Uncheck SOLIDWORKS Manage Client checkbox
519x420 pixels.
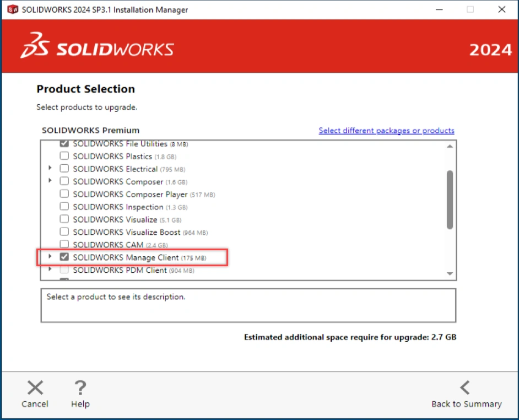(x=64, y=257)
